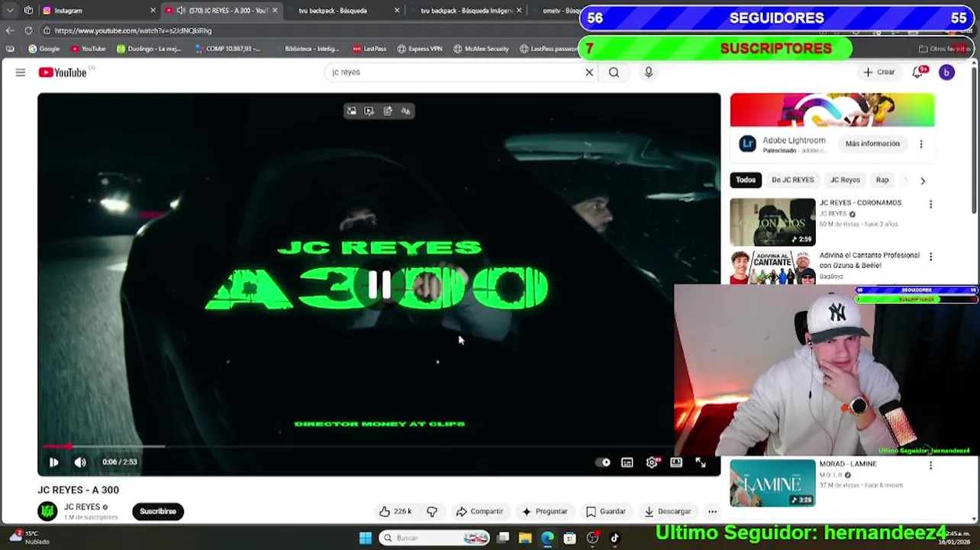
Task: Open the McAfee Security bookmark
Action: click(x=481, y=49)
